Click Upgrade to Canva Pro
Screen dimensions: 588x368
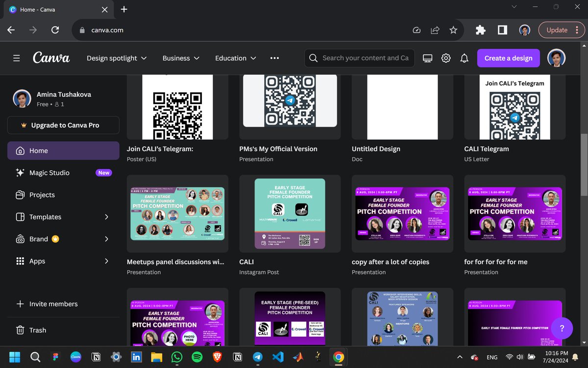coord(63,125)
